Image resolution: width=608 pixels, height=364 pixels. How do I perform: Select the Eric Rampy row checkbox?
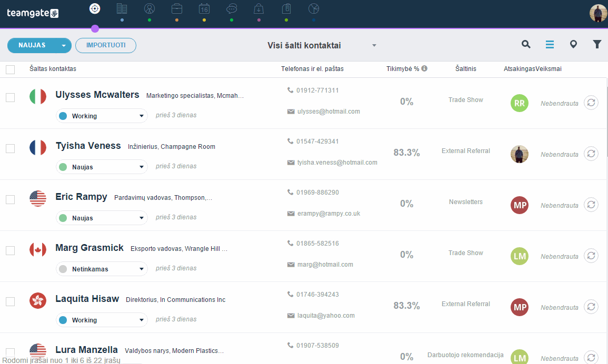11,200
